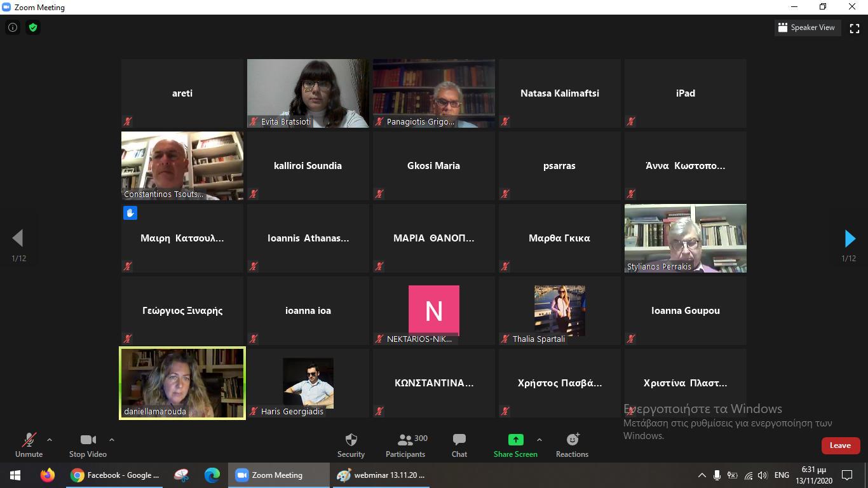Click the green encryption shield icon
Image resolution: width=868 pixels, height=488 pixels.
click(32, 27)
